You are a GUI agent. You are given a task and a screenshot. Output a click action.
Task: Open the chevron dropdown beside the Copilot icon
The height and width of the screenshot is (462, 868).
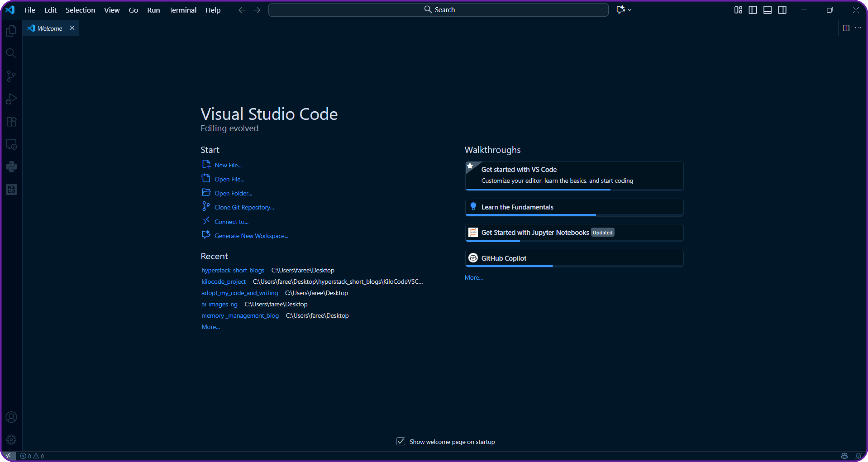(630, 10)
